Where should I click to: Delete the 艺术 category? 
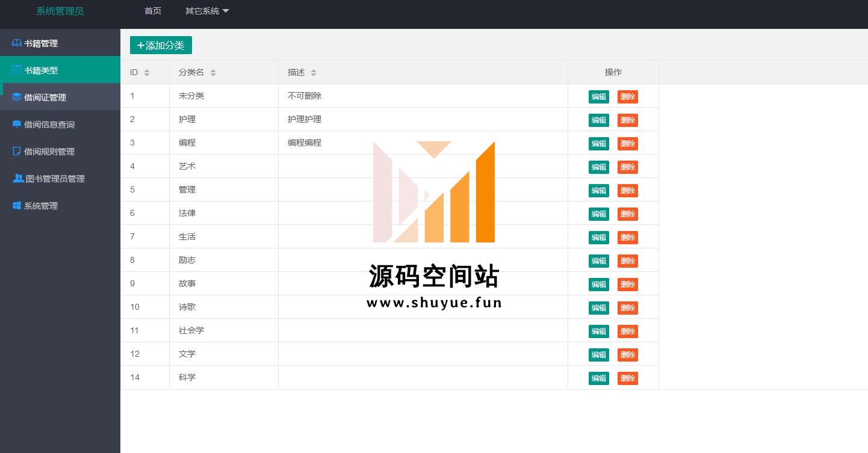click(628, 167)
